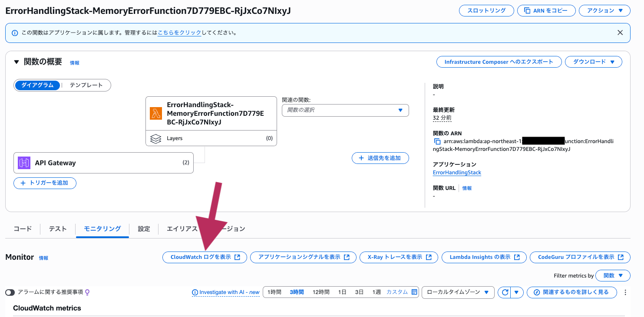Open the ローカルタイムゾーン dropdown
This screenshot has height=317, width=644.
coord(458,292)
